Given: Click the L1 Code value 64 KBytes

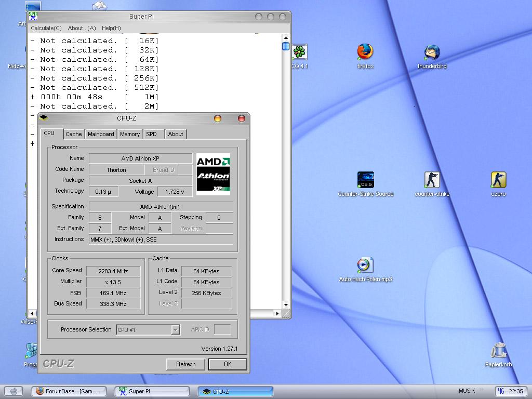Looking at the screenshot, I should tap(207, 282).
